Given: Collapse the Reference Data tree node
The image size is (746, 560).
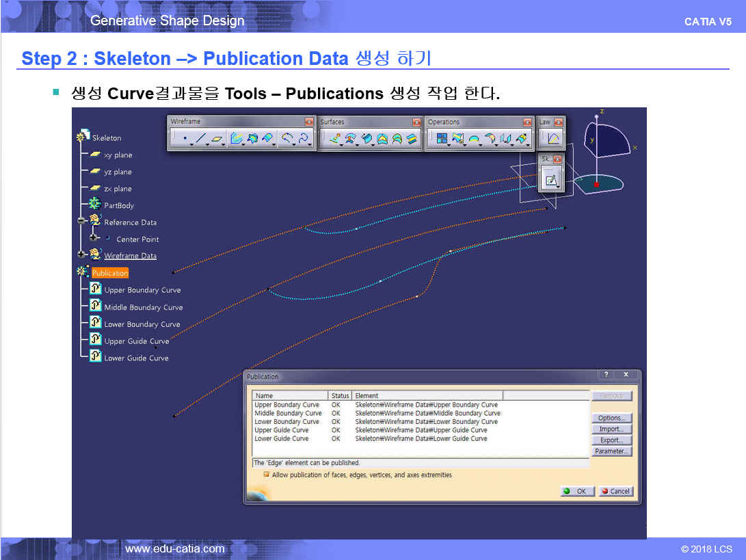Looking at the screenshot, I should tap(82, 222).
